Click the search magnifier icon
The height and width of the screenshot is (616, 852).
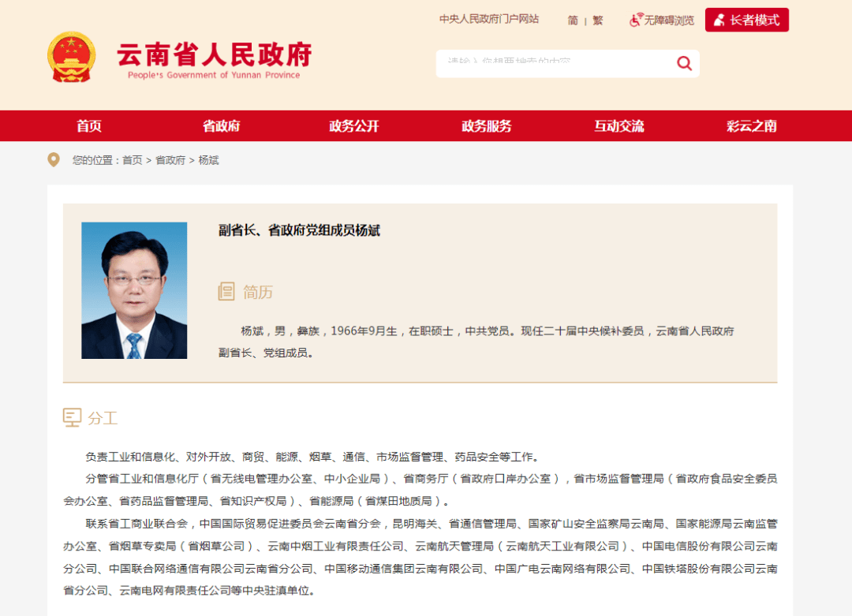point(684,64)
